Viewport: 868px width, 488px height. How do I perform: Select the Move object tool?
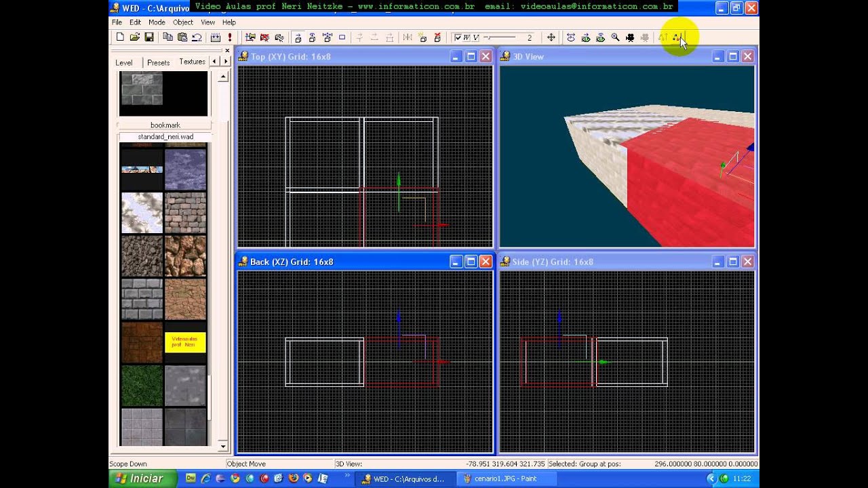(298, 37)
